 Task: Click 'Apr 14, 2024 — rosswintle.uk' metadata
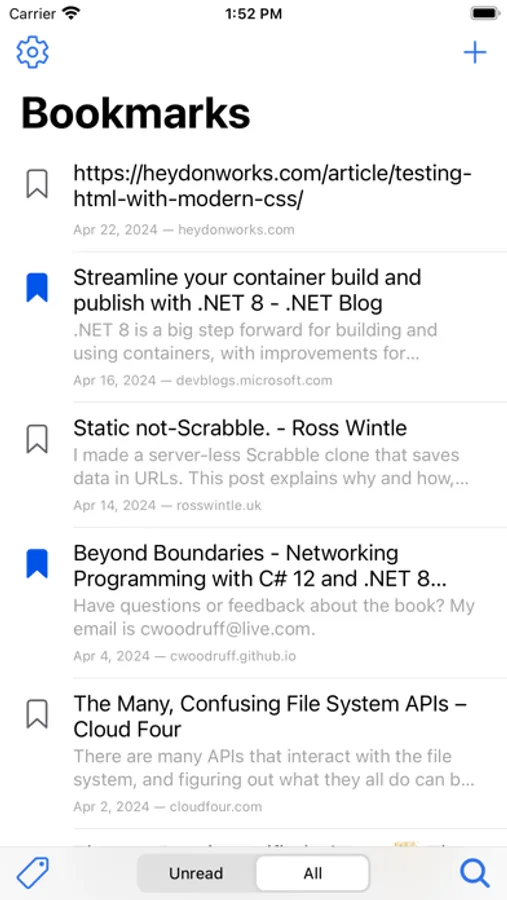[x=168, y=506]
